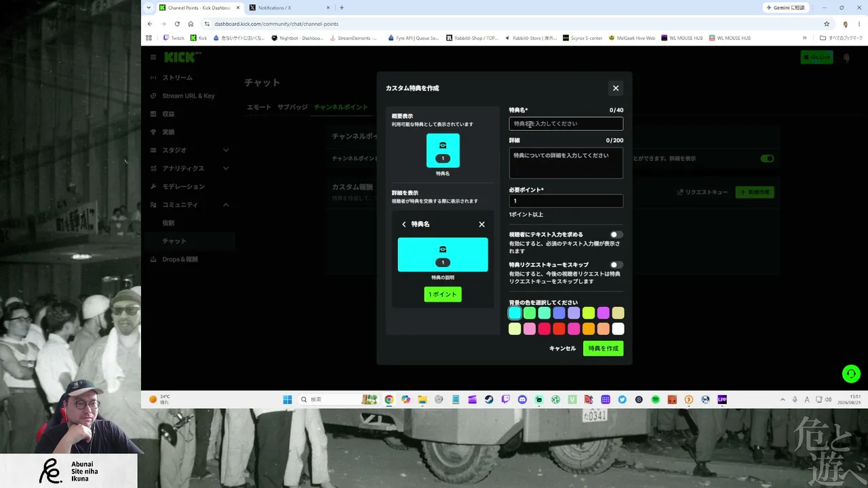Pick the magenta purple color swatch
868x488 pixels.
(x=603, y=313)
